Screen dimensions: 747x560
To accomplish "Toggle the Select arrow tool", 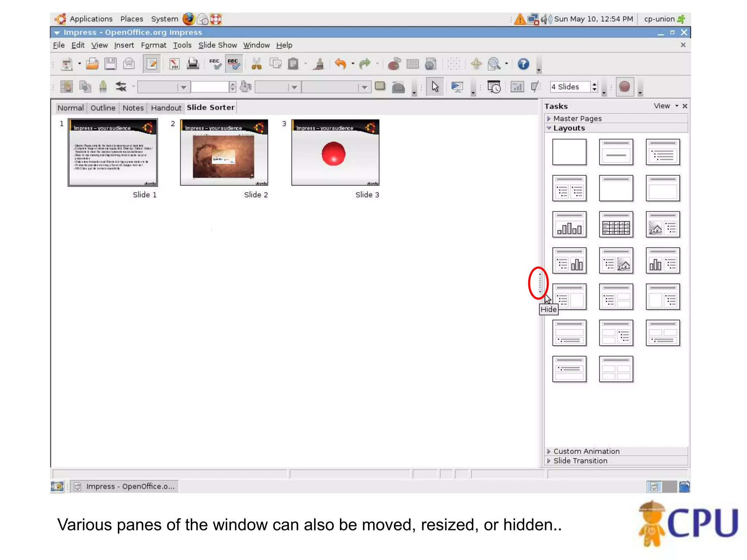I will (435, 87).
